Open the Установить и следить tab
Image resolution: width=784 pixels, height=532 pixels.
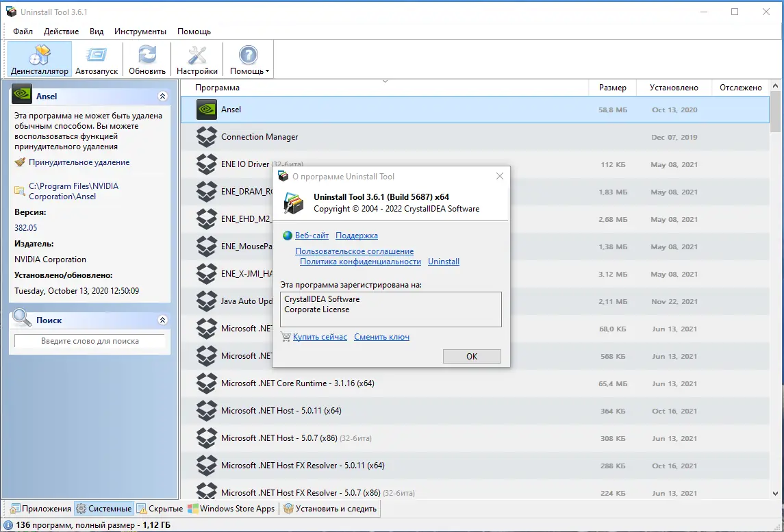click(330, 509)
